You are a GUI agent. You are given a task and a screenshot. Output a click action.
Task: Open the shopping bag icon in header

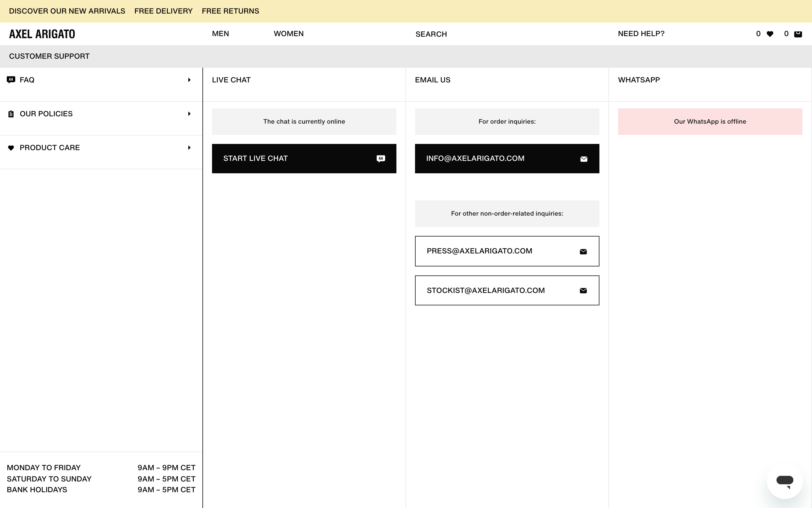pos(798,34)
